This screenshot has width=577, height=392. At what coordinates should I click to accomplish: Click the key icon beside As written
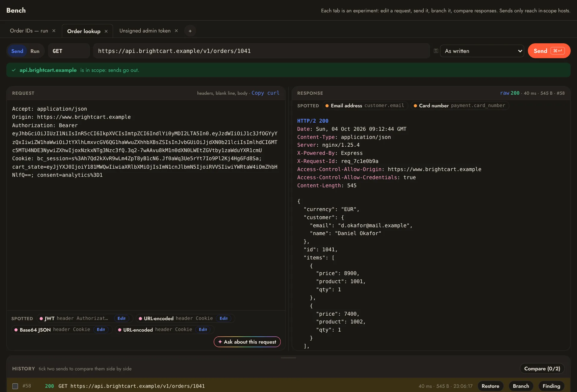click(436, 51)
